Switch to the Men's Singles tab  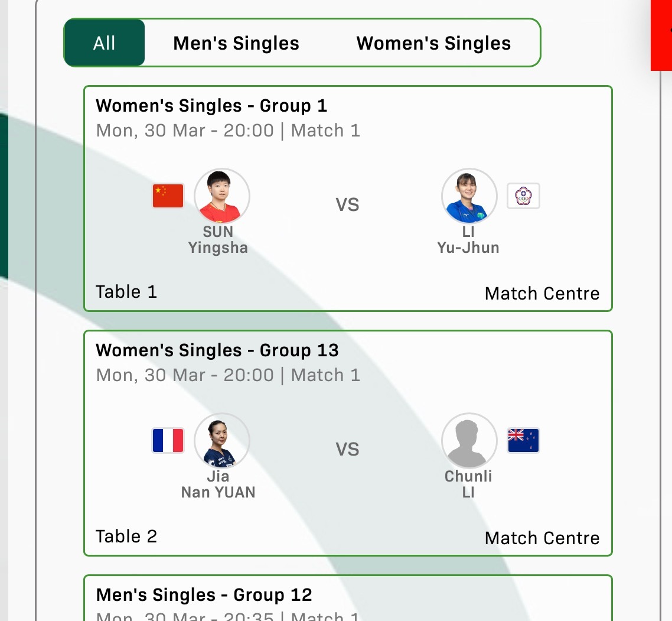click(236, 43)
